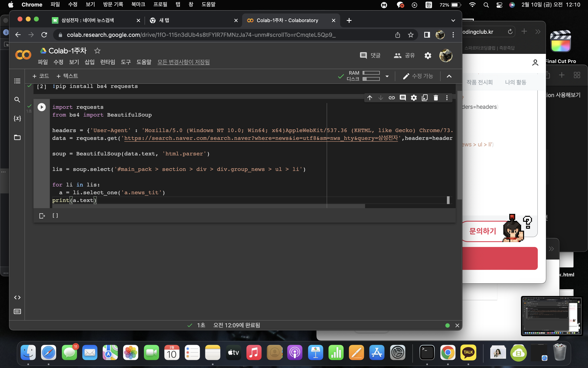Screen dimensions: 588x368
Task: Open a new Chrome tab with plus
Action: (x=349, y=20)
